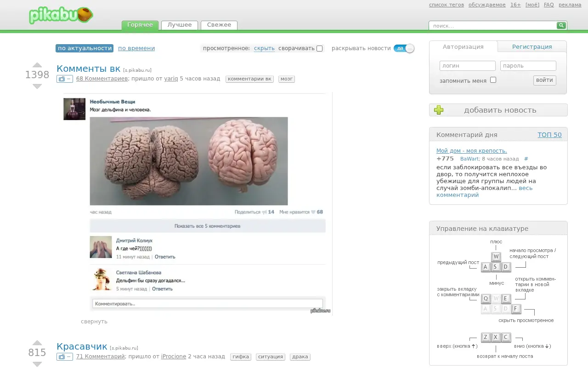Open the "комментарии вк" tag

pyautogui.click(x=249, y=79)
